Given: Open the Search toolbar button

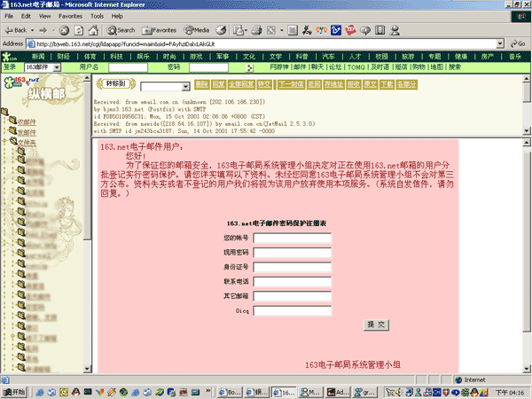Looking at the screenshot, I should (121, 30).
